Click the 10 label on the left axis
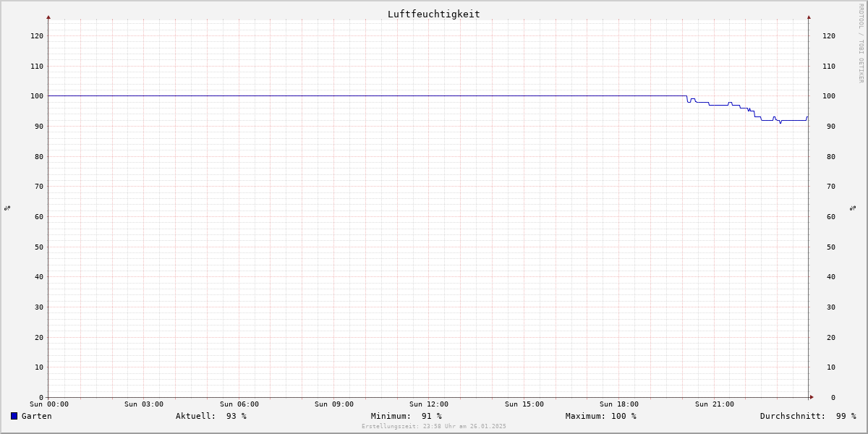This screenshot has height=434, width=868. pyautogui.click(x=39, y=367)
